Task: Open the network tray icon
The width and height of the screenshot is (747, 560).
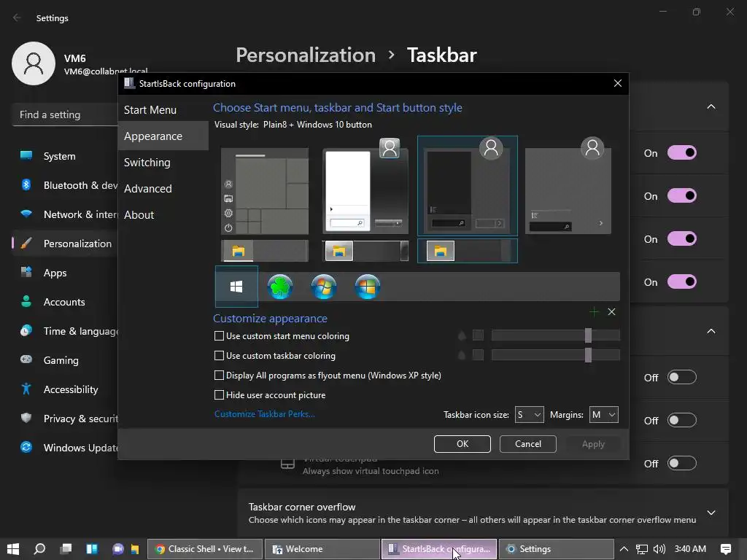Action: (x=642, y=549)
